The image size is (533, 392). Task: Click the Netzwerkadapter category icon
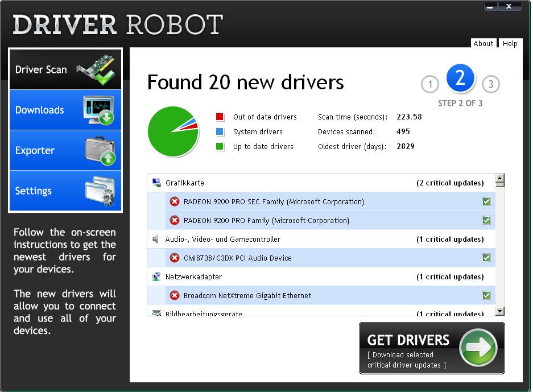[156, 277]
